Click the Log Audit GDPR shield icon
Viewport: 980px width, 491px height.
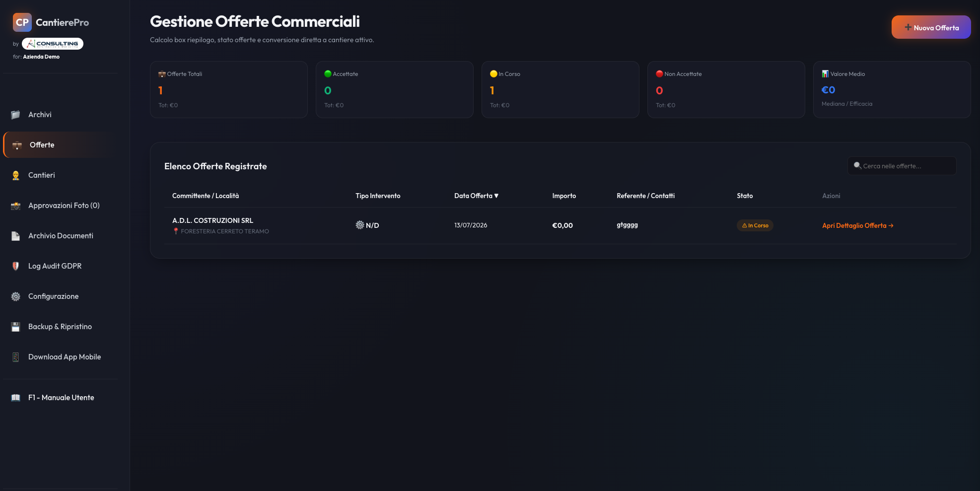(16, 266)
